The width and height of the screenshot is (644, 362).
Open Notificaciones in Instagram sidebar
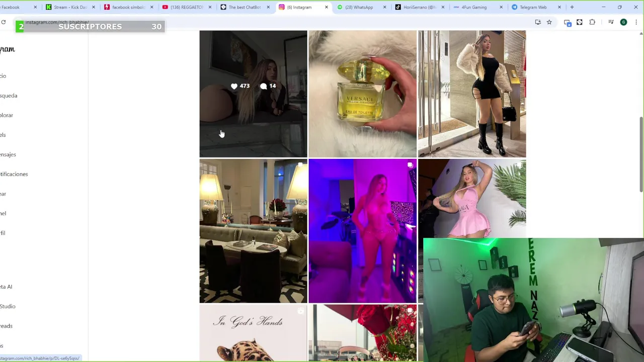click(14, 174)
